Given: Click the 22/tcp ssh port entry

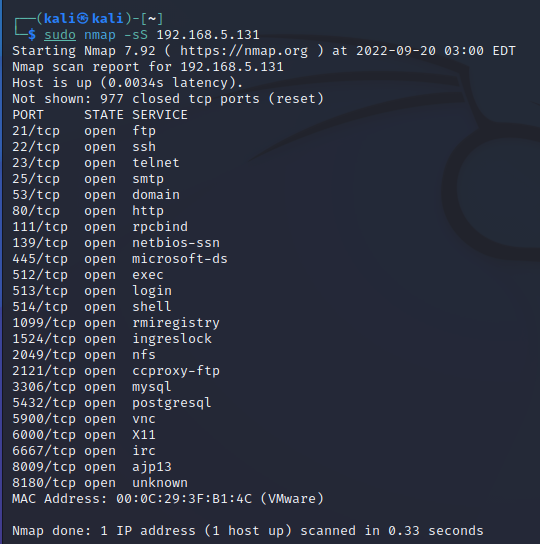Looking at the screenshot, I should (x=84, y=147).
